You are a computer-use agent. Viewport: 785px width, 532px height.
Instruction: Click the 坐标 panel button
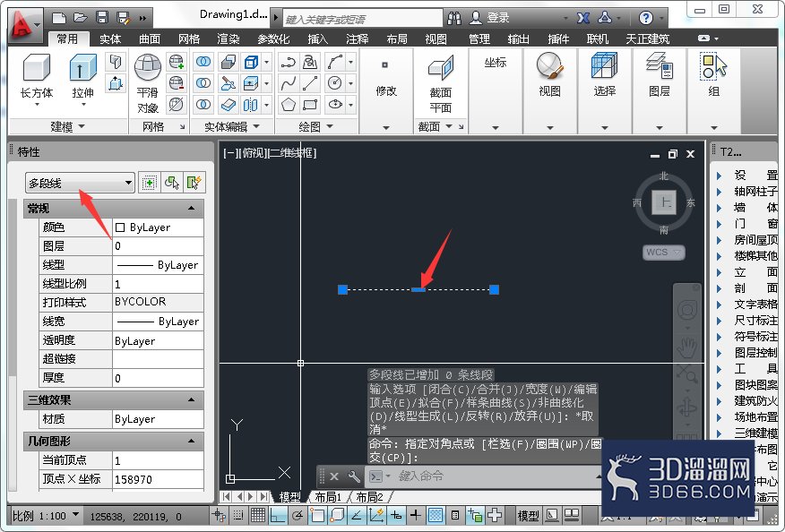pyautogui.click(x=496, y=63)
